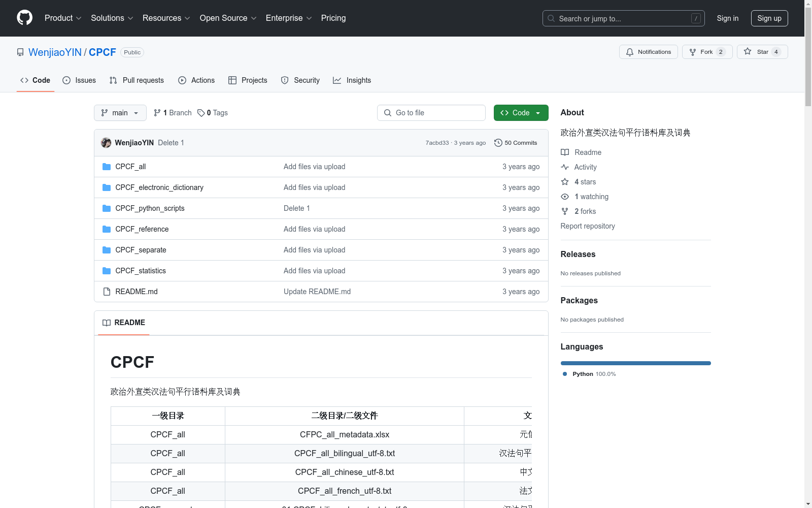This screenshot has height=508, width=812.
Task: Open the GitHub home logo
Action: [24, 18]
